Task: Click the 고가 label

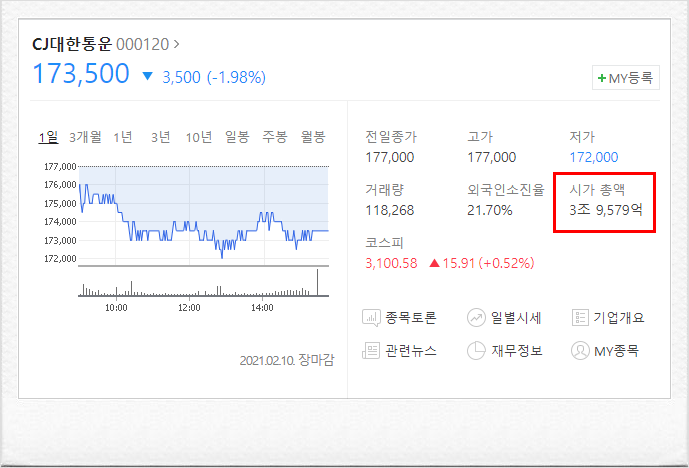Action: click(480, 137)
